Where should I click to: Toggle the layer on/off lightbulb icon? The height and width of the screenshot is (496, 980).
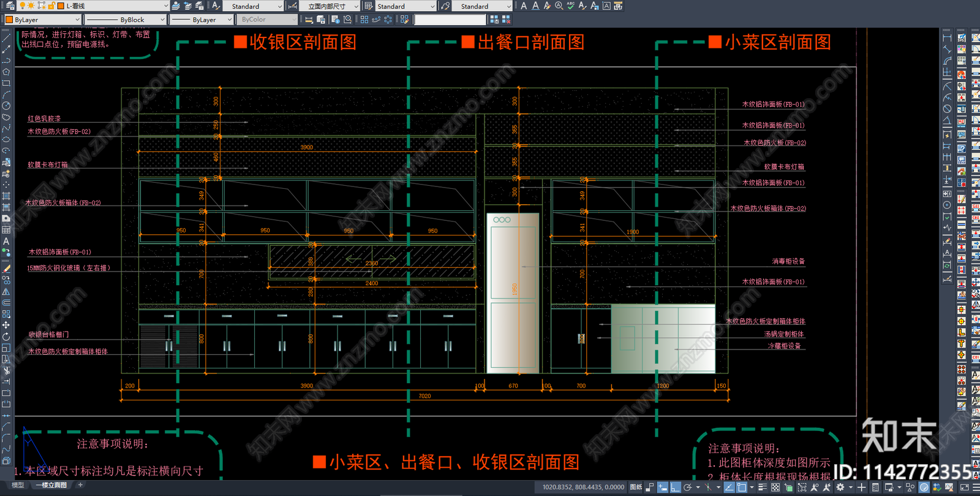(x=23, y=6)
